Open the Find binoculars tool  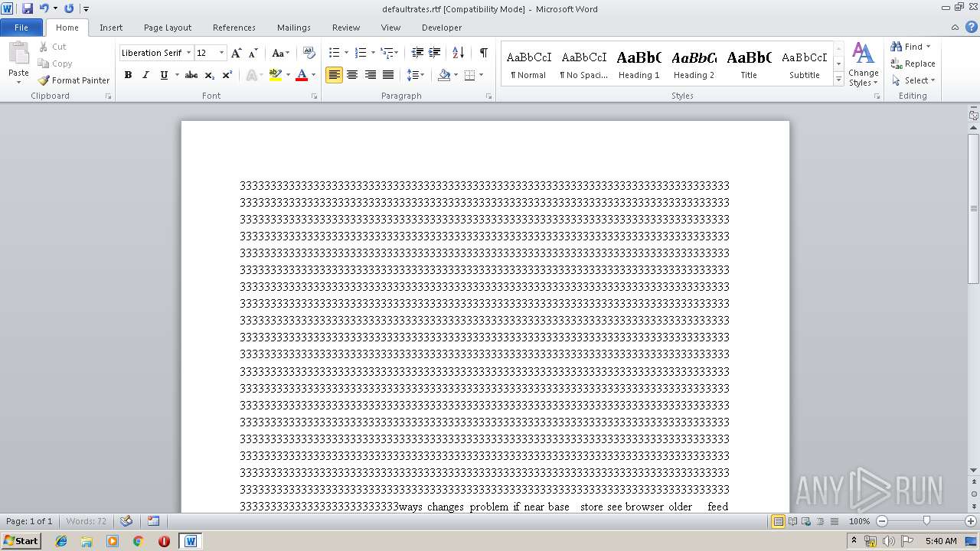point(897,47)
